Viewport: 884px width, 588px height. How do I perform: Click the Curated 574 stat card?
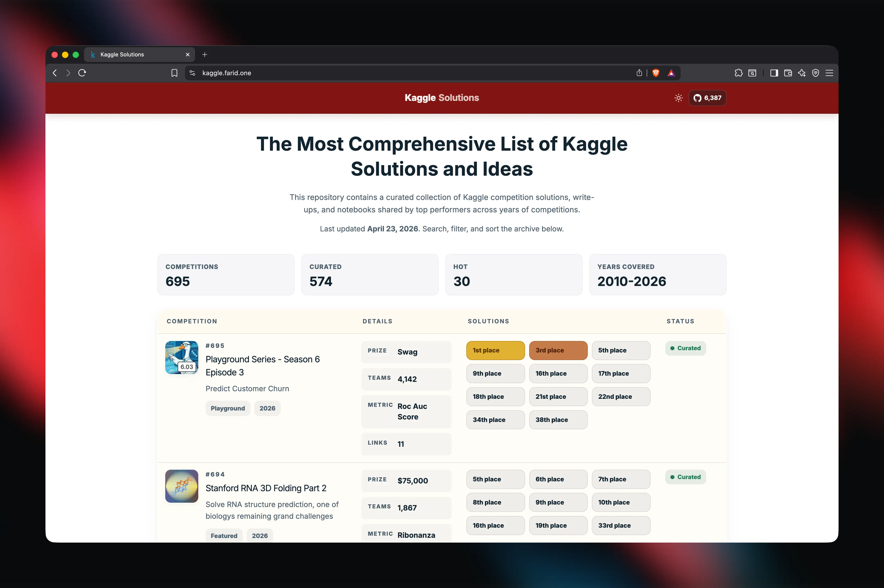(x=370, y=275)
